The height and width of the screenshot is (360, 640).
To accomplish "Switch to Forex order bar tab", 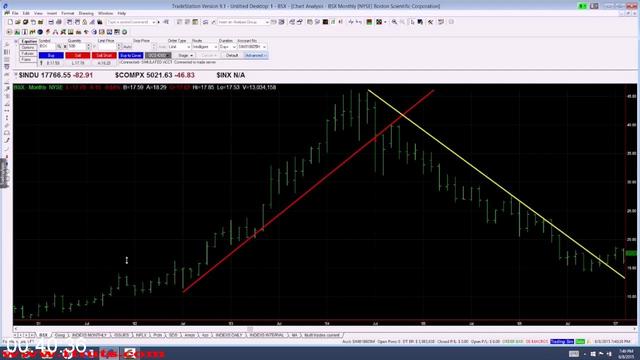I will tap(27, 60).
